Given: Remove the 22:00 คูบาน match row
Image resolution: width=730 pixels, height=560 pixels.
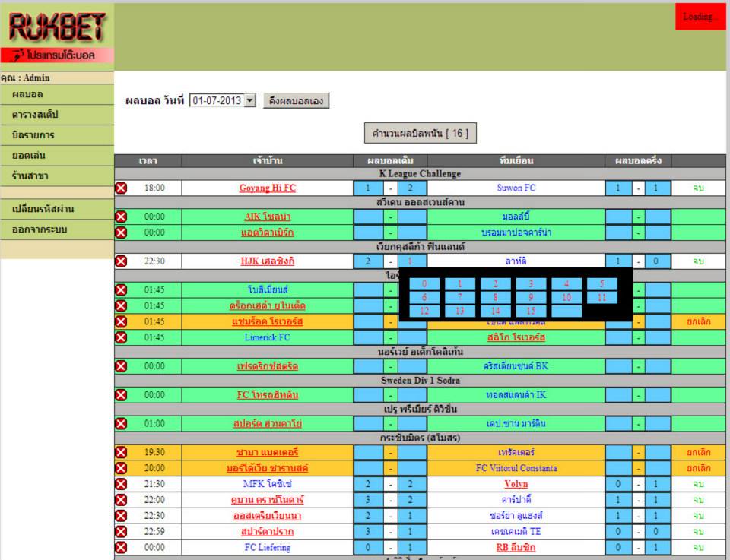Looking at the screenshot, I should (x=121, y=500).
